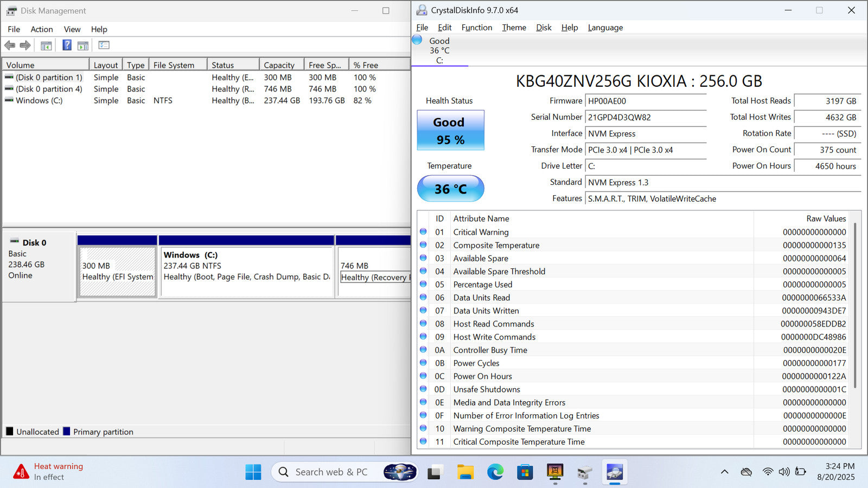Show hidden system tray icons chevron

click(x=724, y=472)
